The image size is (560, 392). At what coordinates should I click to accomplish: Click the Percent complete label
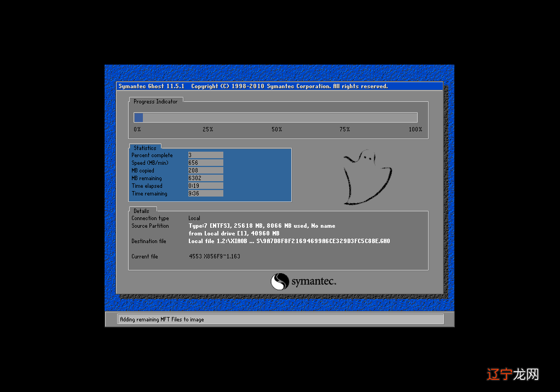152,155
